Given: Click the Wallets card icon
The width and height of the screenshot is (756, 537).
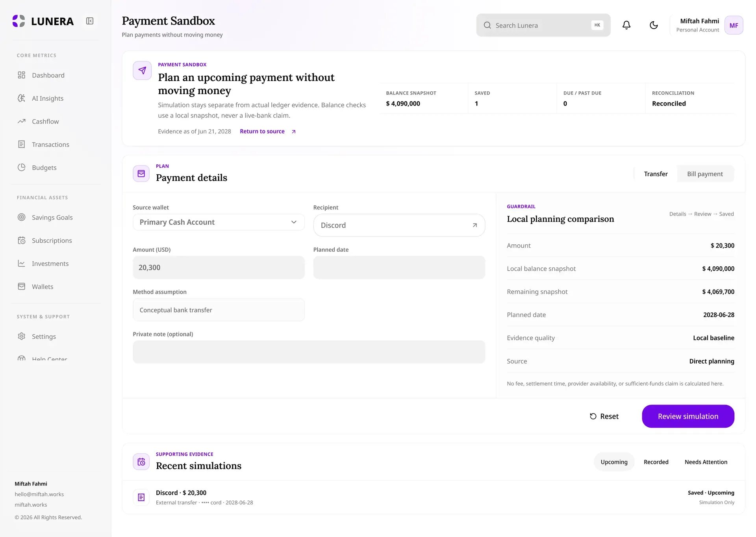Looking at the screenshot, I should click(x=22, y=286).
